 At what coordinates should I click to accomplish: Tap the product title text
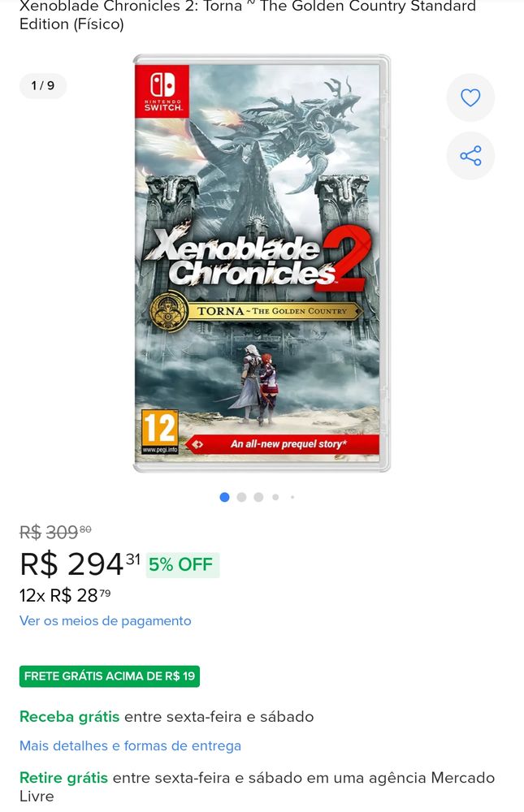click(248, 15)
